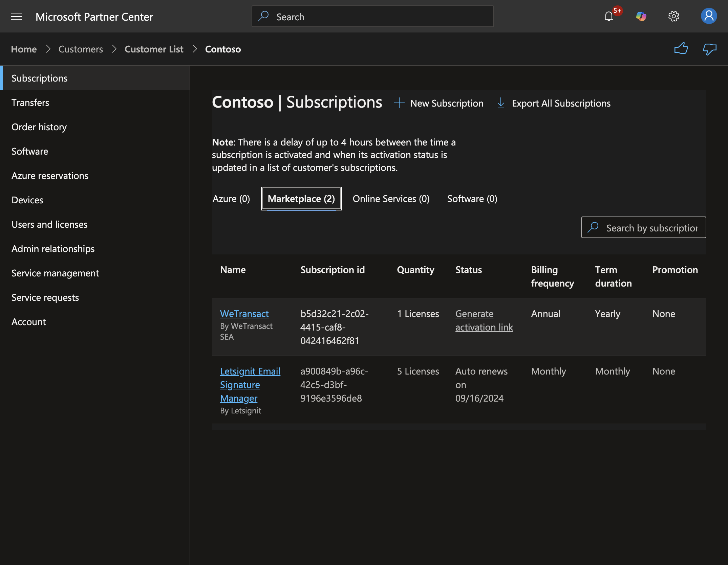The image size is (728, 565).
Task: Open Service requests
Action: pos(95,297)
